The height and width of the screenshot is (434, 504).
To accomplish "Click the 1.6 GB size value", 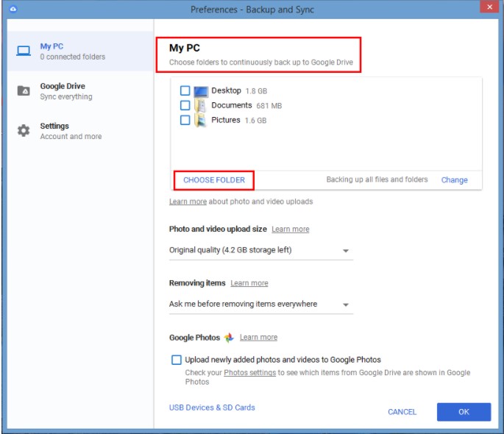I will [x=256, y=121].
